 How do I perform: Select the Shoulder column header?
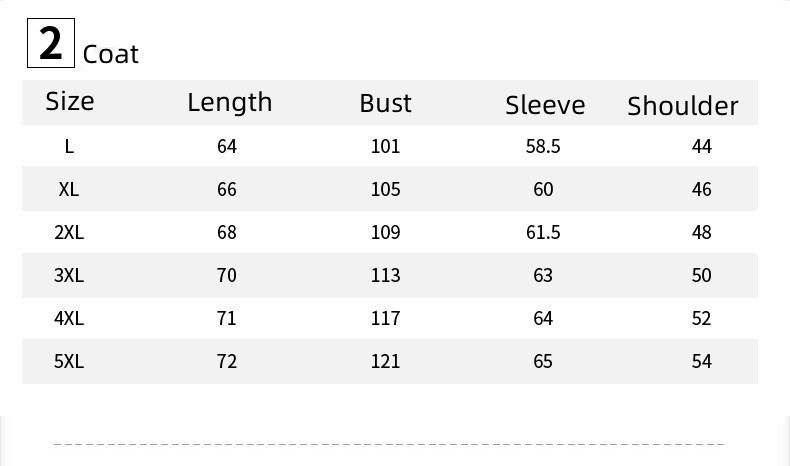[683, 106]
